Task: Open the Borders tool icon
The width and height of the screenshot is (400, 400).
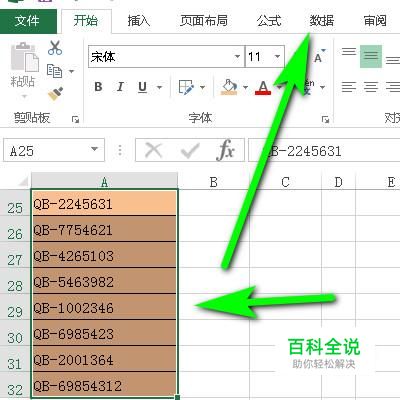Action: point(186,87)
